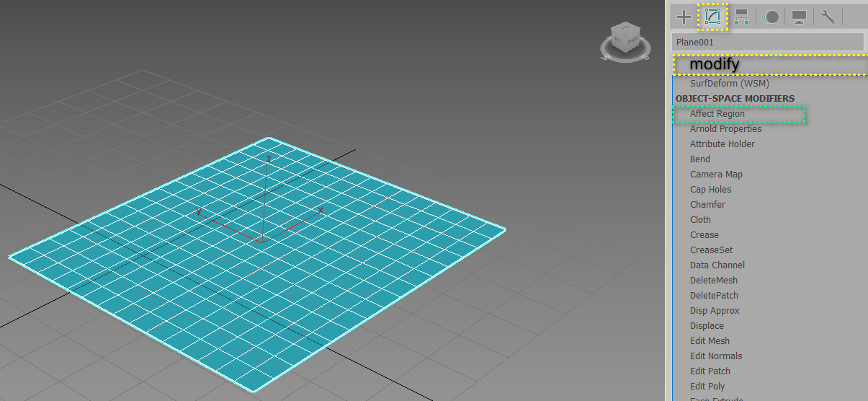Apply the Edit Poly modifier

click(707, 387)
